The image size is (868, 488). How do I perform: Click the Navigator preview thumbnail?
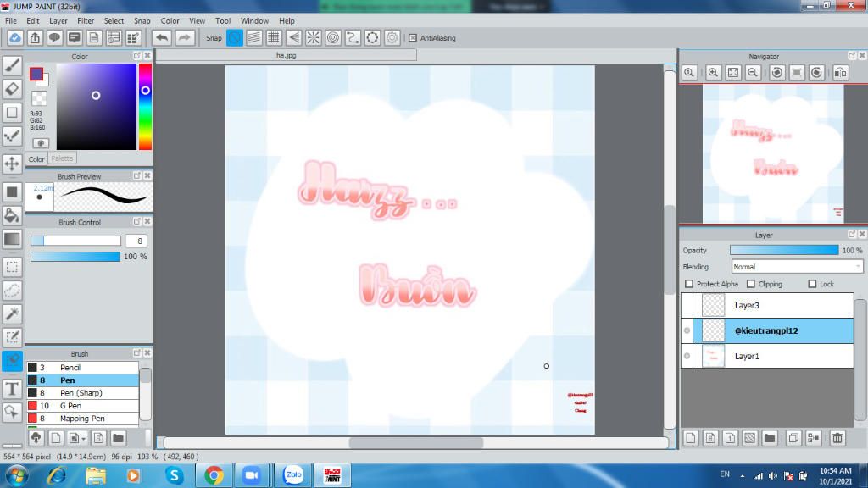coord(773,154)
